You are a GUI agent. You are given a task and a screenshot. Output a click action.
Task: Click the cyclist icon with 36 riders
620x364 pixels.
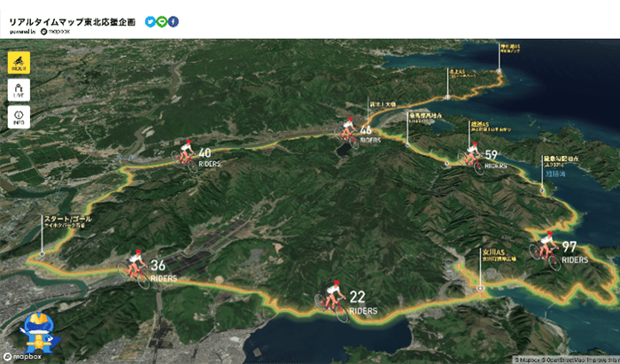pyautogui.click(x=135, y=264)
